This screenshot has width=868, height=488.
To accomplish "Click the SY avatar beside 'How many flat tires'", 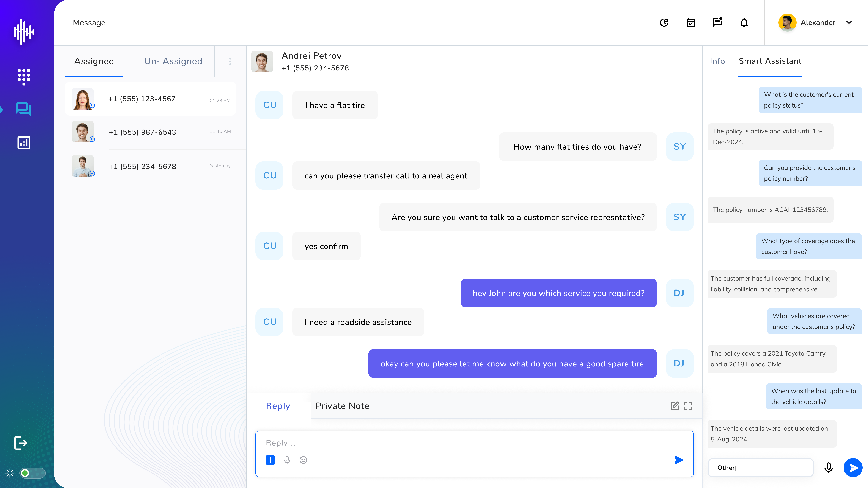I will [x=680, y=147].
